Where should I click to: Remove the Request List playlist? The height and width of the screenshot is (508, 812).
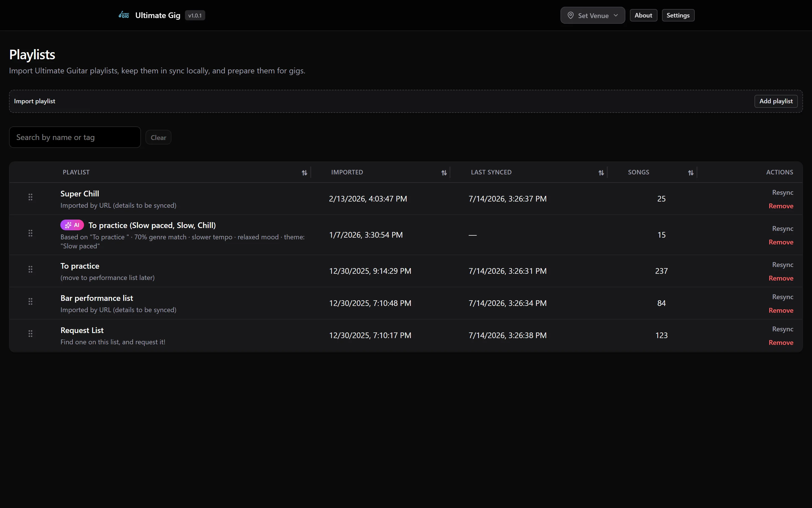point(781,343)
